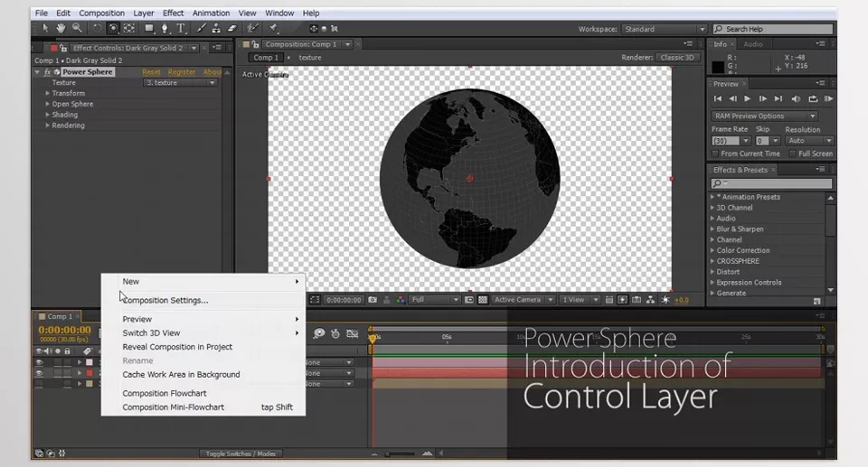Choose Cache Work Area in Background

181,375
